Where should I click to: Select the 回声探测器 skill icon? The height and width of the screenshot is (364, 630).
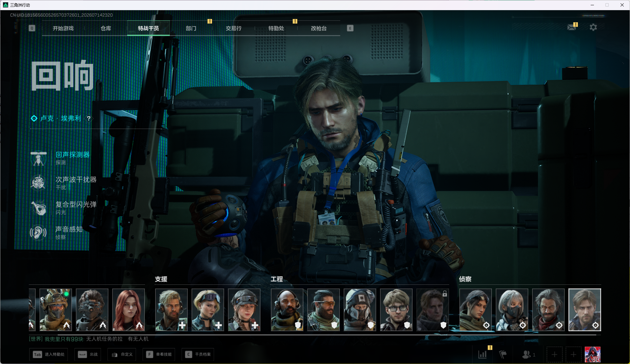(x=39, y=158)
